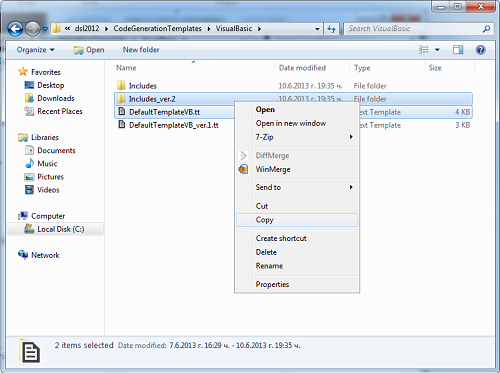Open the recent pages dropdown arrow

pyautogui.click(x=45, y=29)
